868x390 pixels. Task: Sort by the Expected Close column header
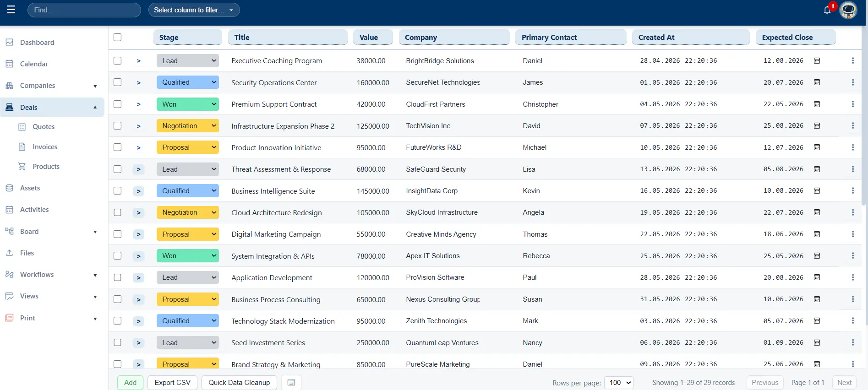coord(796,38)
